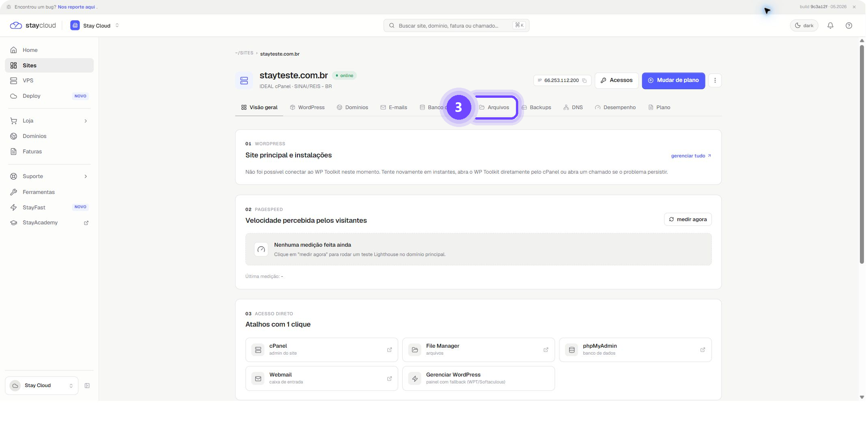Open the File Manager shortcut card
Viewport: 868px width, 424px height.
point(478,350)
